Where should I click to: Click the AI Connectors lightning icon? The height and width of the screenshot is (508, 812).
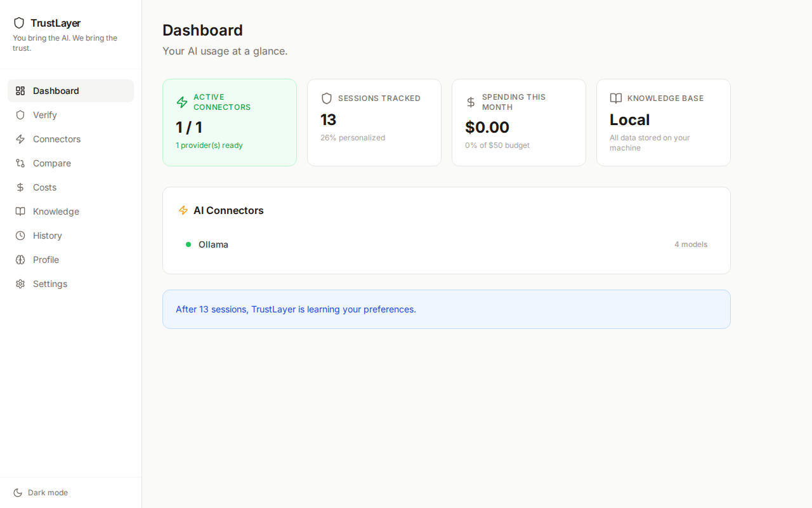coord(183,210)
